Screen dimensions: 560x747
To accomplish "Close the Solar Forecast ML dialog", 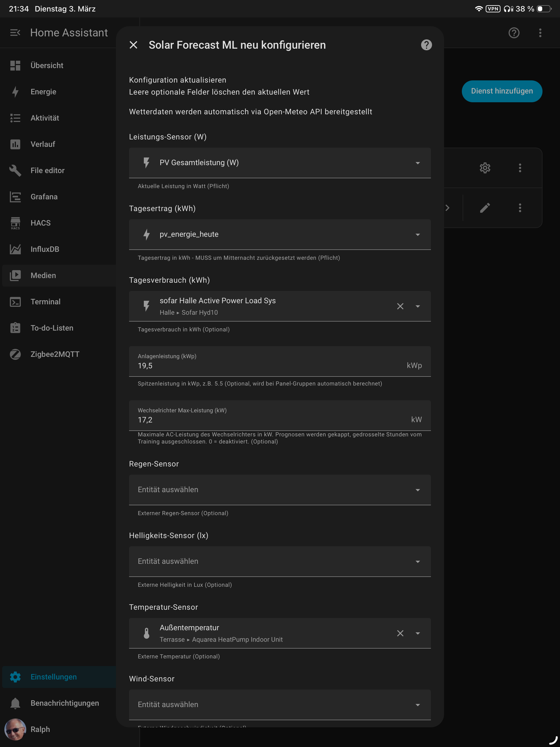I will [133, 45].
